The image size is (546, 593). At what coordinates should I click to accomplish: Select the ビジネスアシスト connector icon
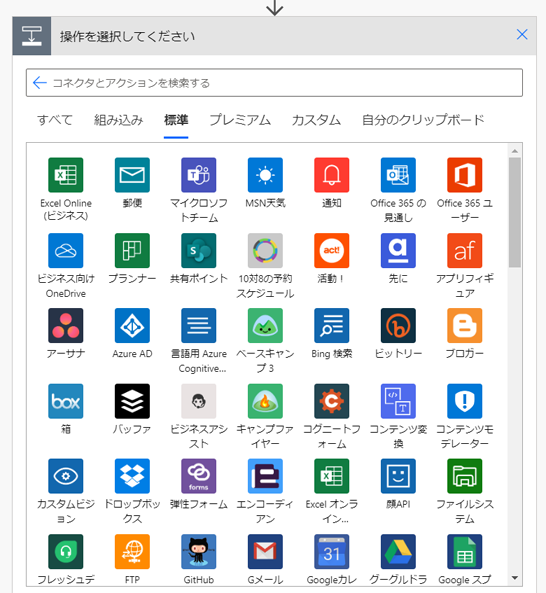[x=199, y=401]
